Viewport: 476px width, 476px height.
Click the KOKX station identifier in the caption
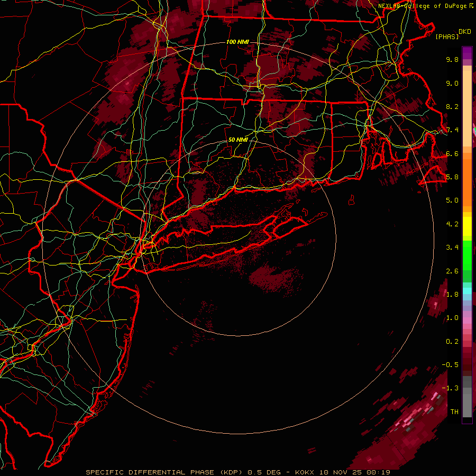click(306, 472)
